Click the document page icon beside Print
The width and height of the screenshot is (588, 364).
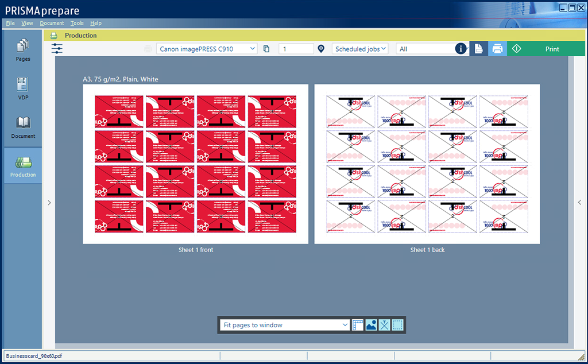click(478, 49)
